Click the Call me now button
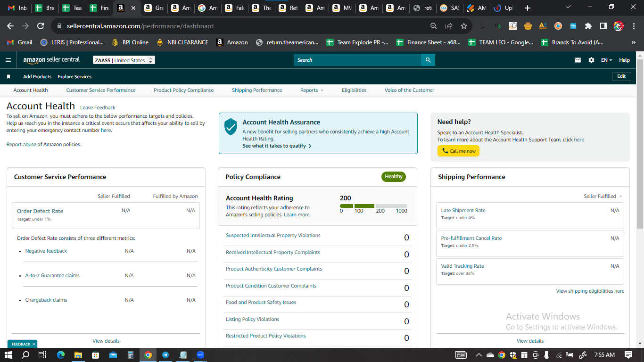The height and width of the screenshot is (362, 644). [x=458, y=151]
